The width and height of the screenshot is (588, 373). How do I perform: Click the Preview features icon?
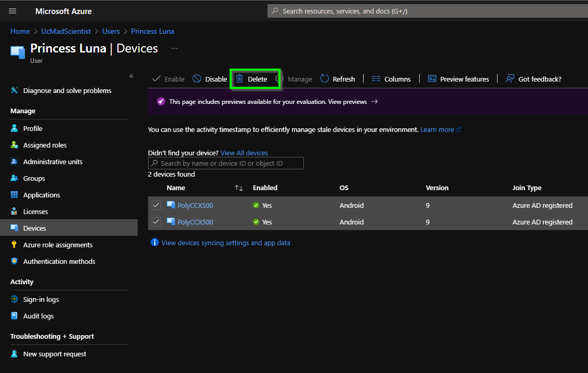432,79
